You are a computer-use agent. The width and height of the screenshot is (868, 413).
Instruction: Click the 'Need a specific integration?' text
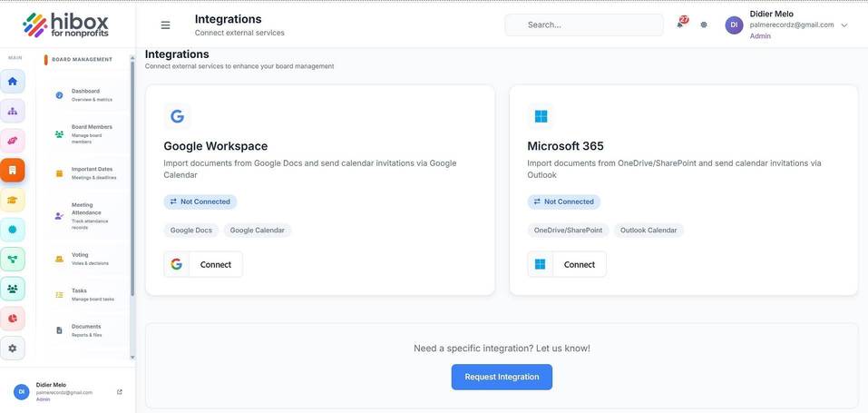(x=502, y=349)
